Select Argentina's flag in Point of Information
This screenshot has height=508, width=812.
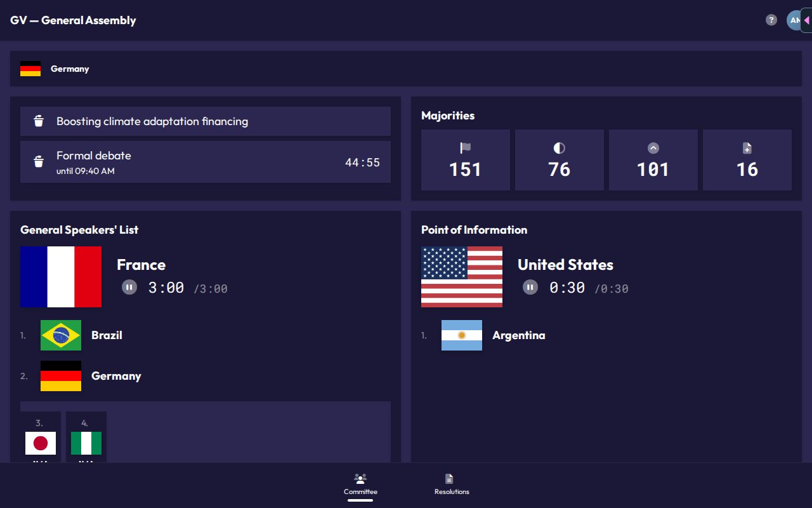[x=462, y=335]
